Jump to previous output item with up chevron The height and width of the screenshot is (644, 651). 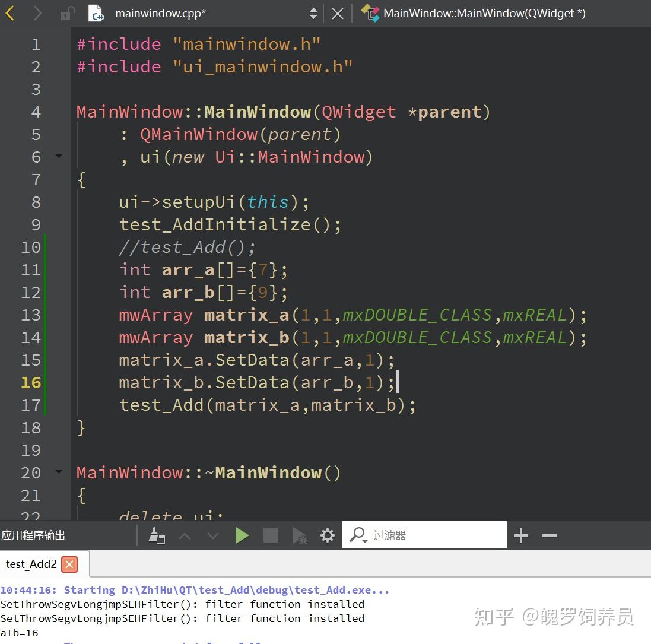click(x=185, y=535)
